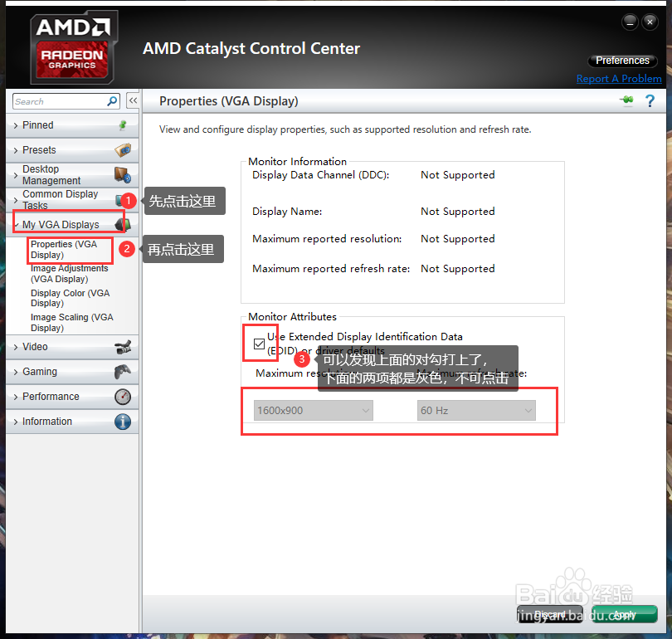The image size is (672, 639).
Task: Expand the Pinned section
Action: (x=16, y=125)
